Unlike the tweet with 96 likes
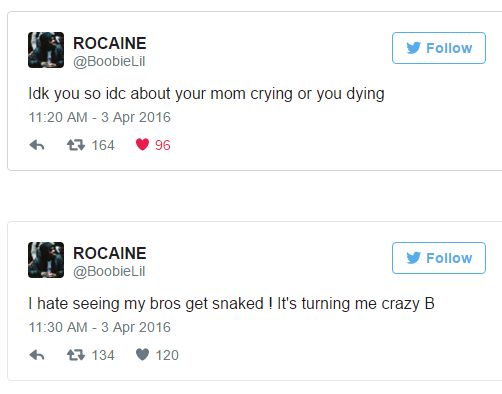The width and height of the screenshot is (502, 394). click(x=142, y=145)
